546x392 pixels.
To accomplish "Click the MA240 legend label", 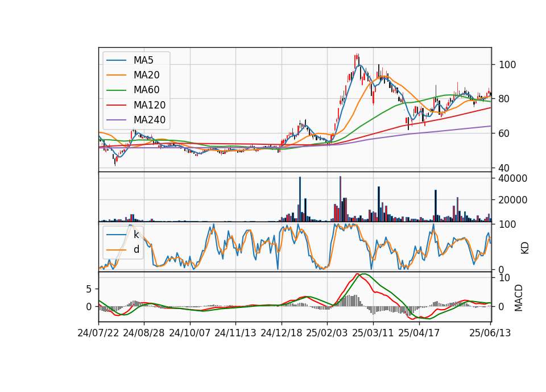I will [x=150, y=120].
